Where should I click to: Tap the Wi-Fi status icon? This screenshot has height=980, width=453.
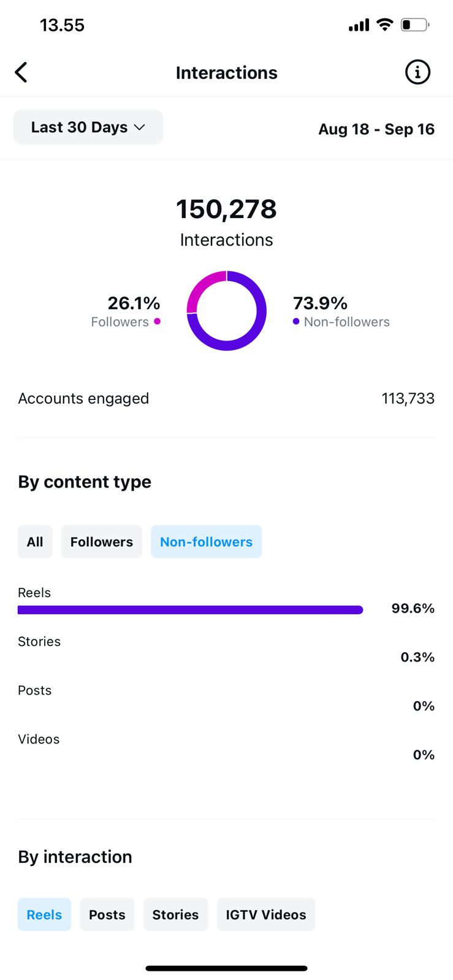coord(385,24)
